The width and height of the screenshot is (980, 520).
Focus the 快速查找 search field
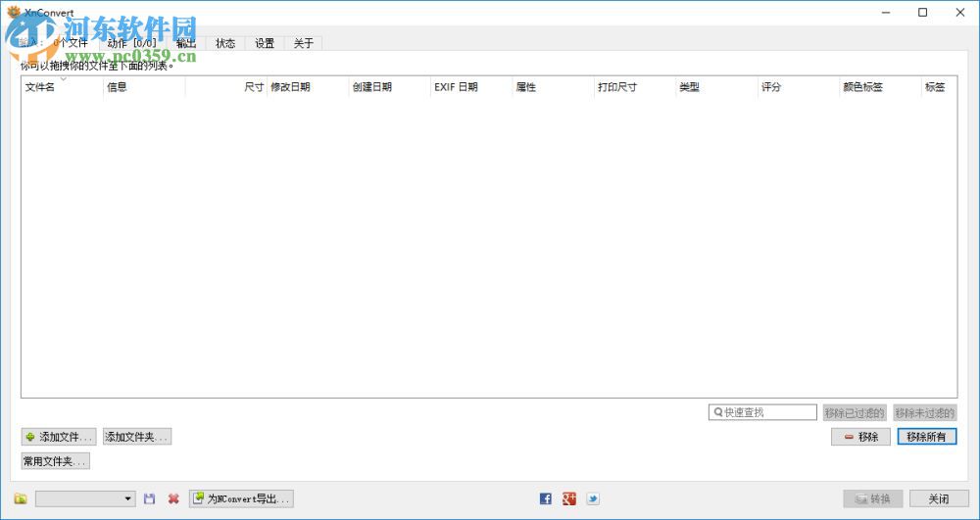762,412
